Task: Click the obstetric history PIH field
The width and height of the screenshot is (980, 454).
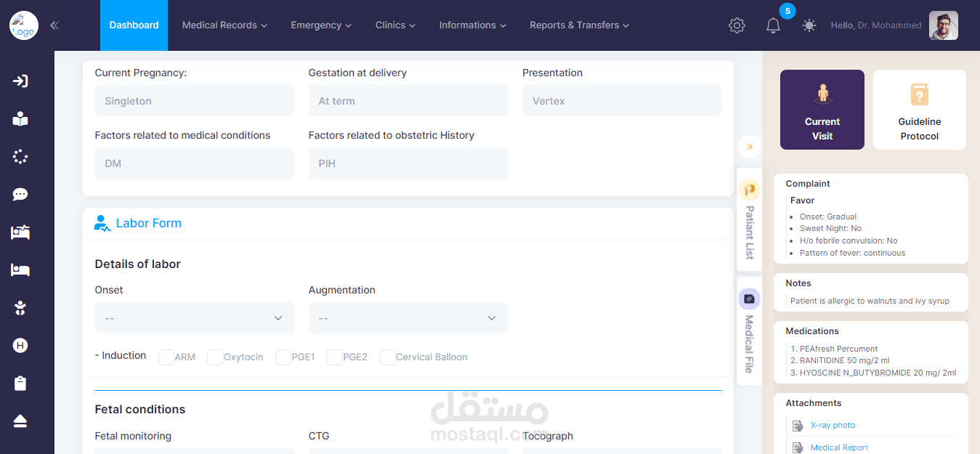Action: coord(408,163)
